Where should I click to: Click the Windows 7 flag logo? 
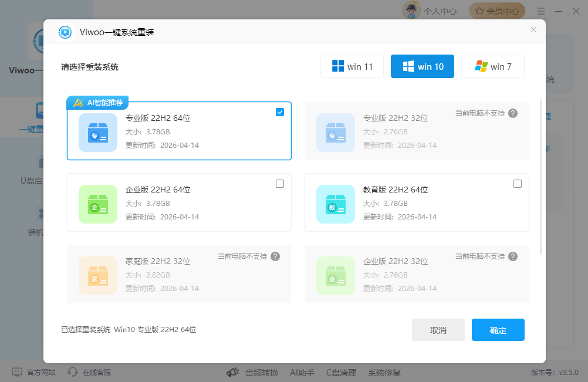(481, 66)
